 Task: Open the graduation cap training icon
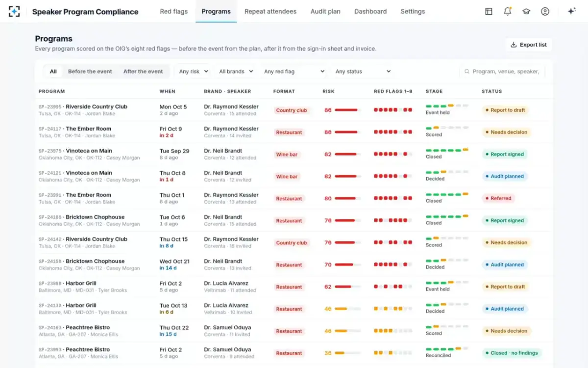tap(526, 11)
